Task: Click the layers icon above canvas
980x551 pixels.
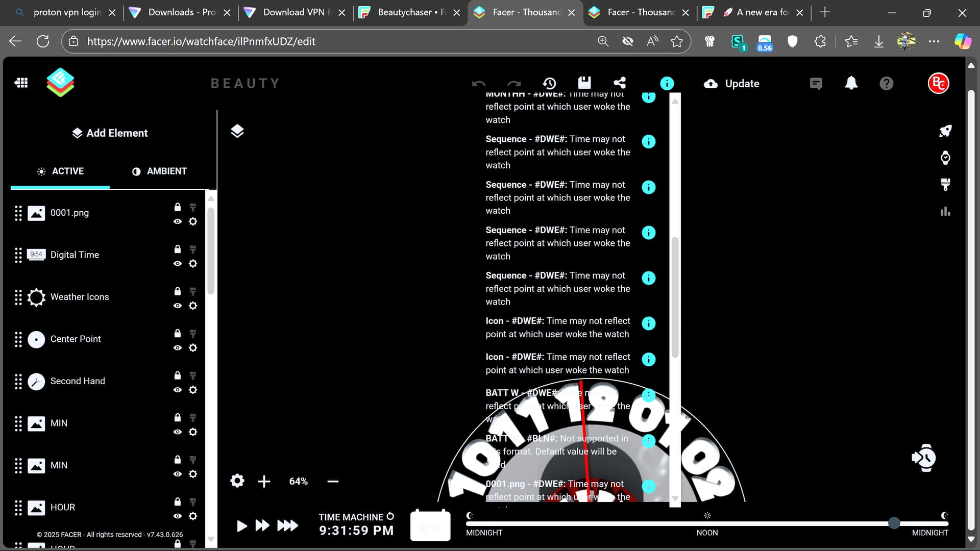Action: [x=237, y=131]
